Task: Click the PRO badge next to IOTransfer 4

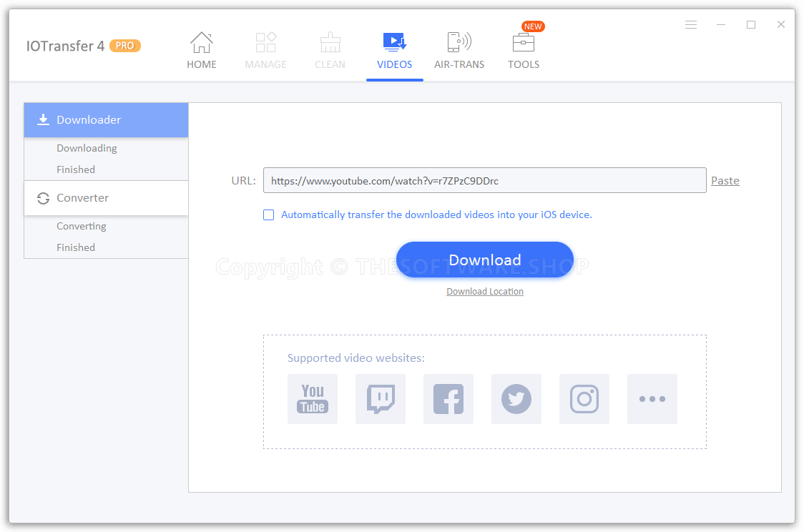Action: point(124,46)
